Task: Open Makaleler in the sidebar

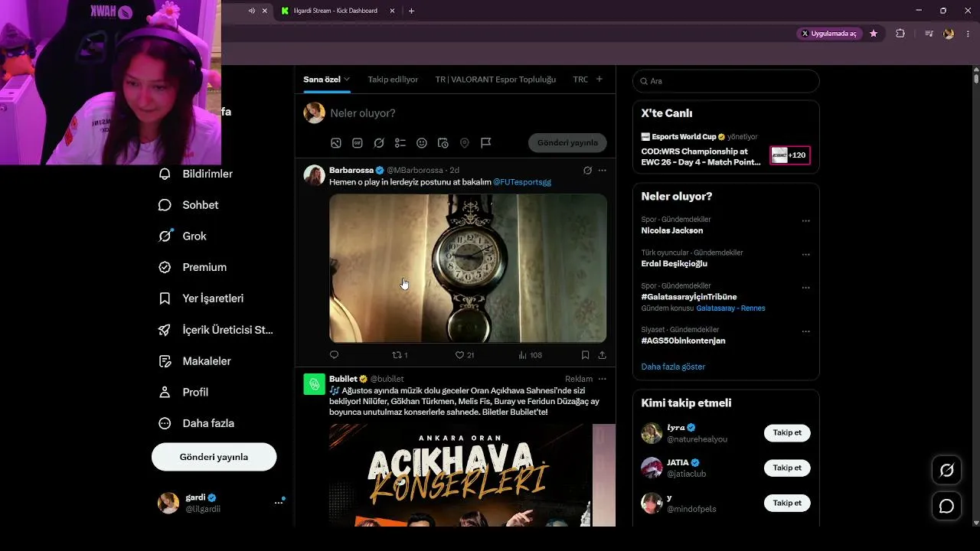Action: click(x=194, y=361)
